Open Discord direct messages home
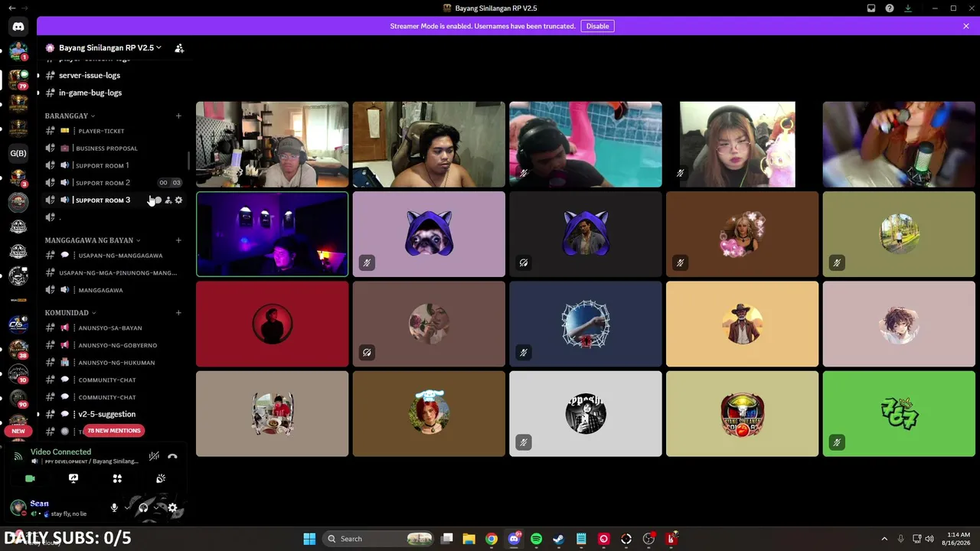980x551 pixels. click(18, 27)
